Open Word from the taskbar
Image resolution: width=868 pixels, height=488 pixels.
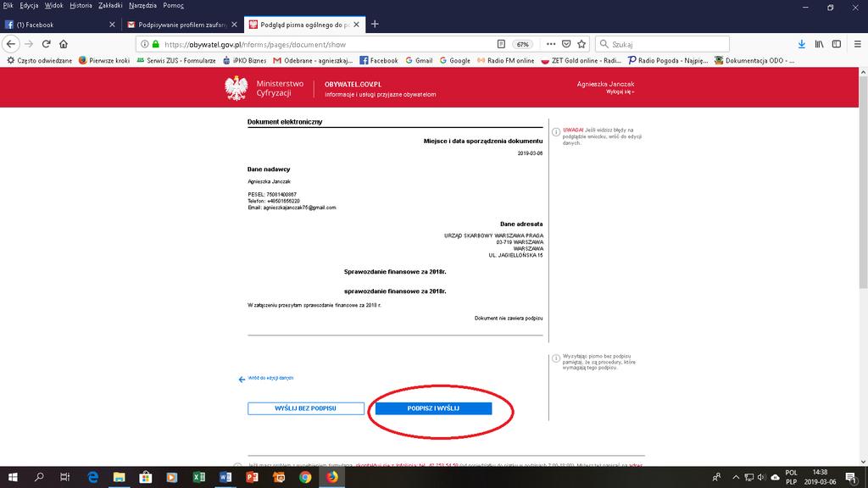pyautogui.click(x=225, y=477)
